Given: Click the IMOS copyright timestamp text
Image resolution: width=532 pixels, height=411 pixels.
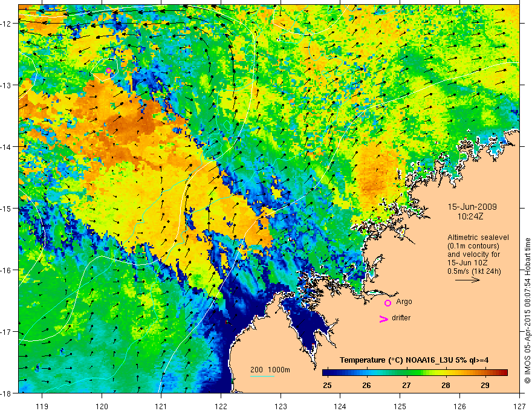Looking at the screenshot, I should (527, 311).
